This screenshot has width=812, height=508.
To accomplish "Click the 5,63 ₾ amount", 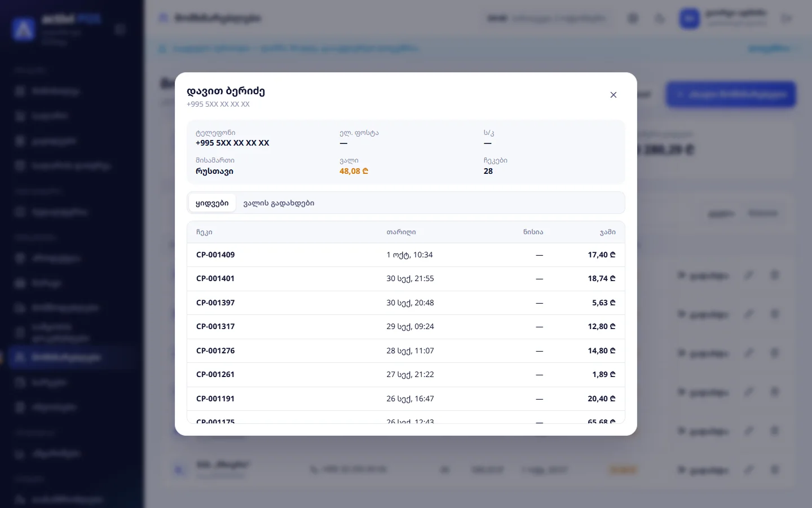I will click(x=604, y=303).
